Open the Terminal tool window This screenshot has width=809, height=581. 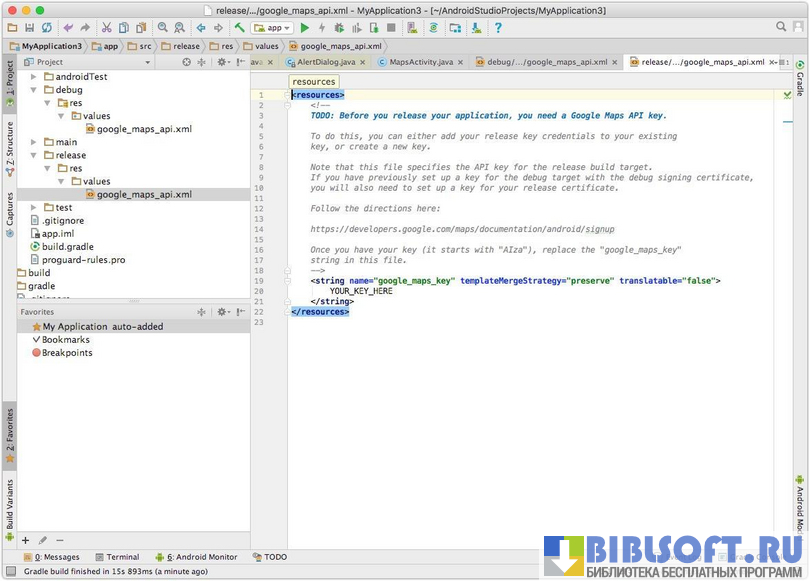tap(116, 557)
